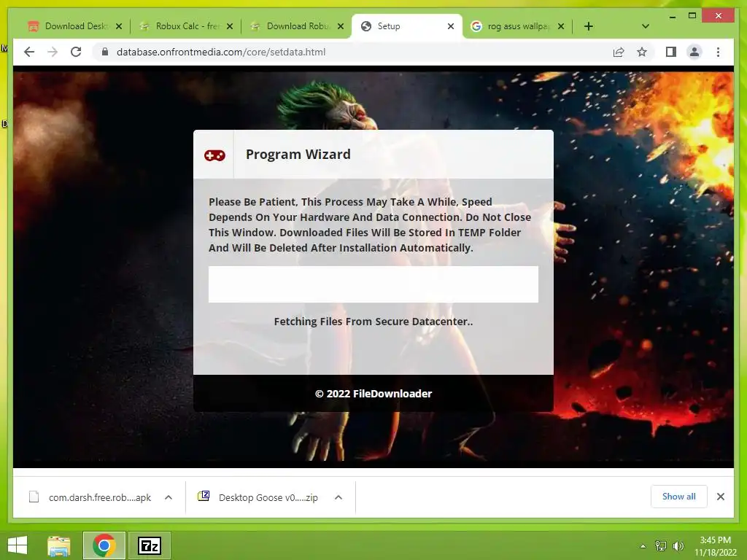Viewport: 747px width, 560px height.
Task: Click the Program Wizard heading
Action: click(298, 155)
